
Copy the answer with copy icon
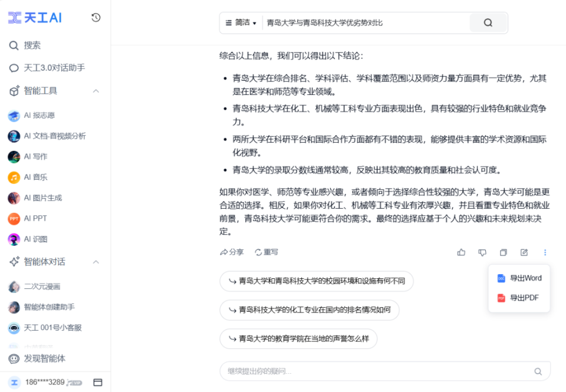pos(503,252)
